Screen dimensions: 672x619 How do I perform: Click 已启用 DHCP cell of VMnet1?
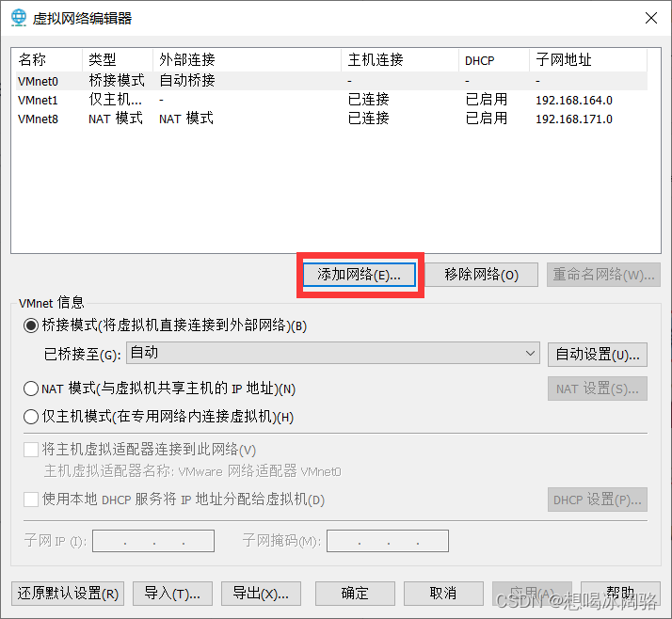(x=487, y=100)
